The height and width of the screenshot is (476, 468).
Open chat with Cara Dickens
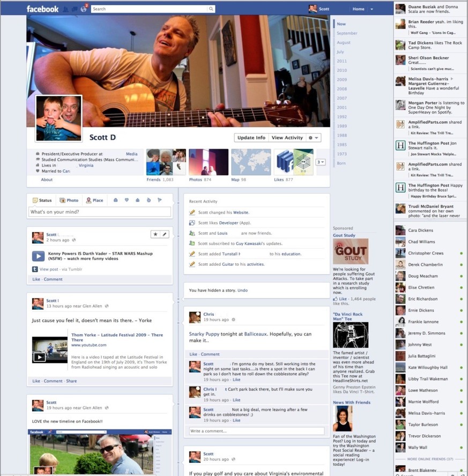pos(430,230)
